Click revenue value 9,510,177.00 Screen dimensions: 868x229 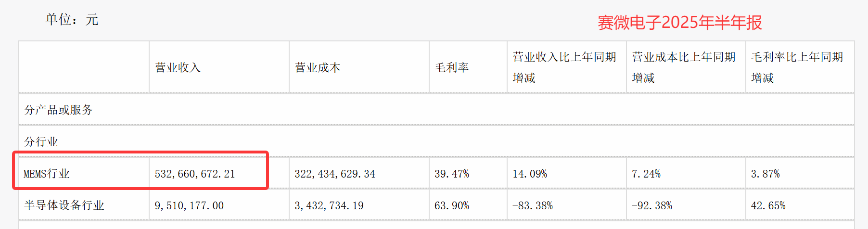[x=189, y=205]
